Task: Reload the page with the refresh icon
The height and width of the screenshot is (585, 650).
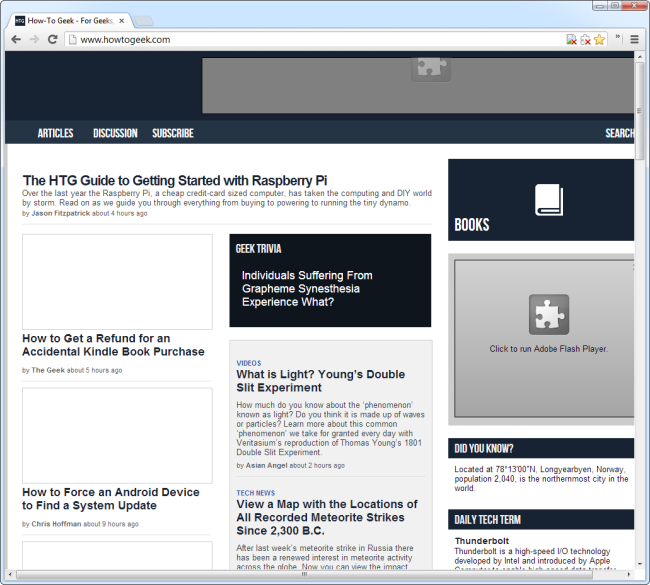Action: coord(52,39)
